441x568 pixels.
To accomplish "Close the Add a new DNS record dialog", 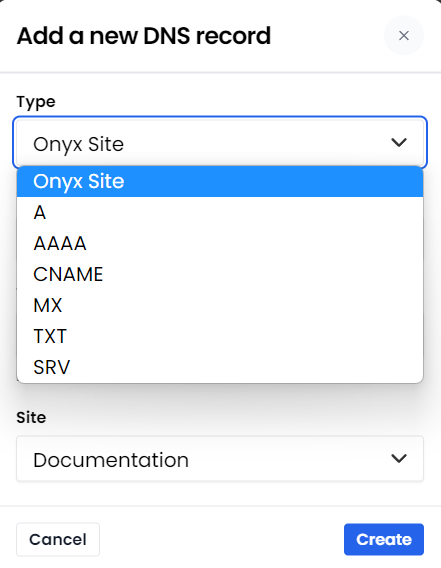I will coord(404,36).
